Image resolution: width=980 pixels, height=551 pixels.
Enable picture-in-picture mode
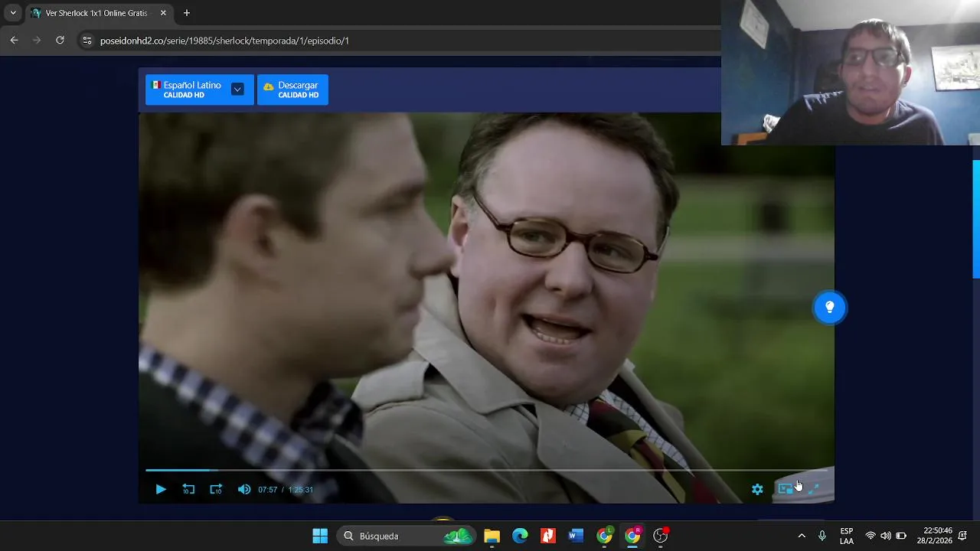pos(785,489)
